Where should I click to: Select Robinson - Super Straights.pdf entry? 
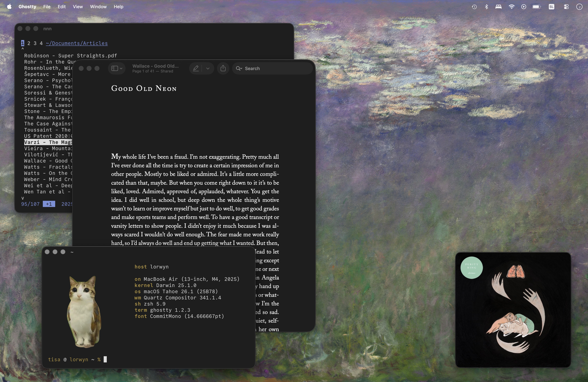[70, 55]
